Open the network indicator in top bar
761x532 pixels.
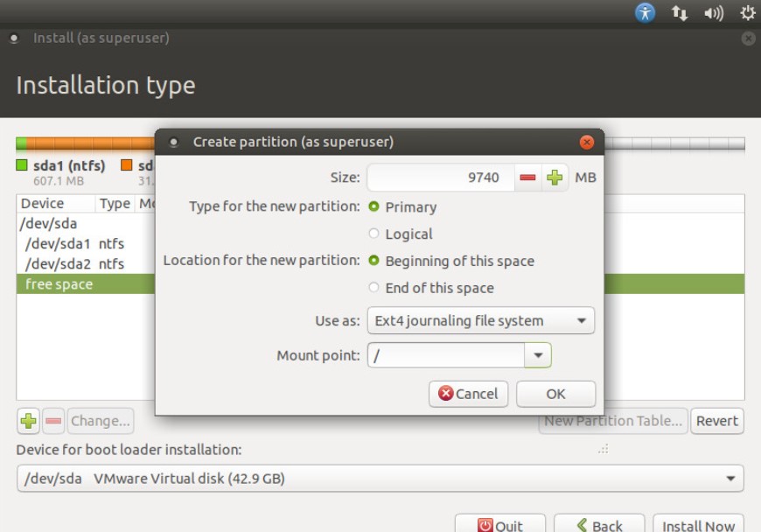tap(680, 12)
